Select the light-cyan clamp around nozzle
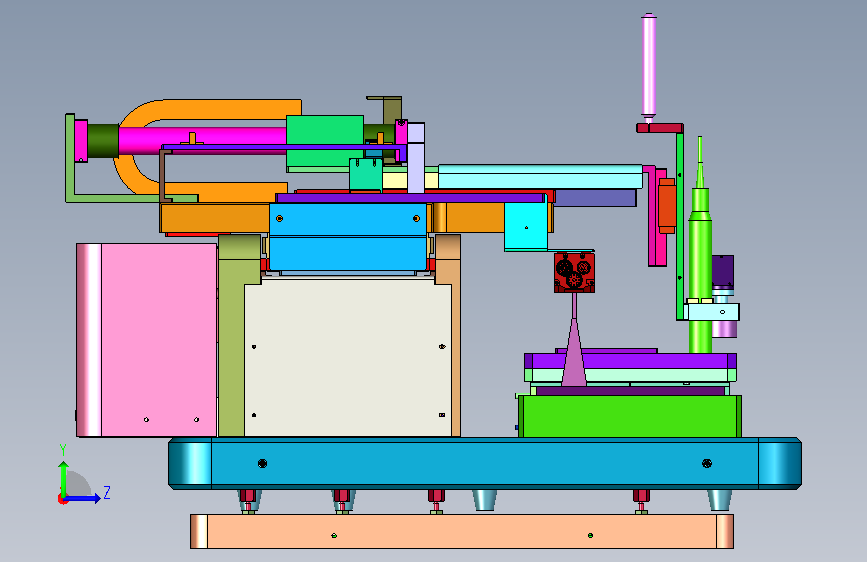Screen dimensions: 867x562 point(712,312)
